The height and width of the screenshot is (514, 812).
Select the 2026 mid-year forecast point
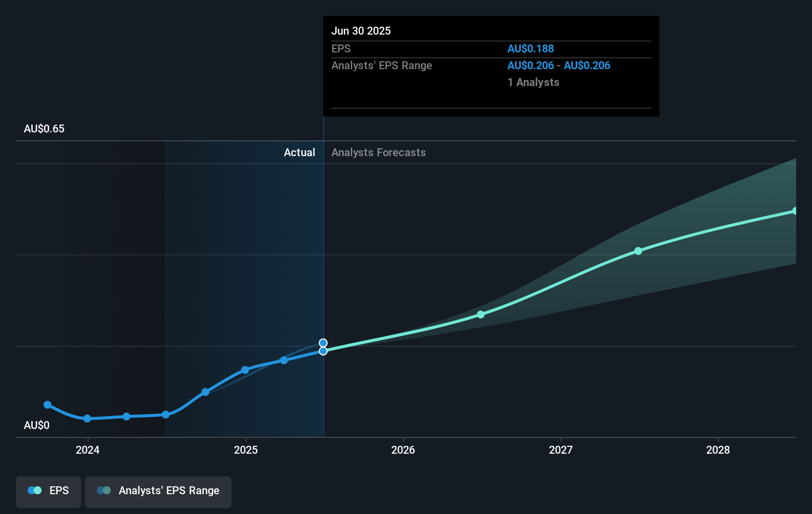(481, 315)
